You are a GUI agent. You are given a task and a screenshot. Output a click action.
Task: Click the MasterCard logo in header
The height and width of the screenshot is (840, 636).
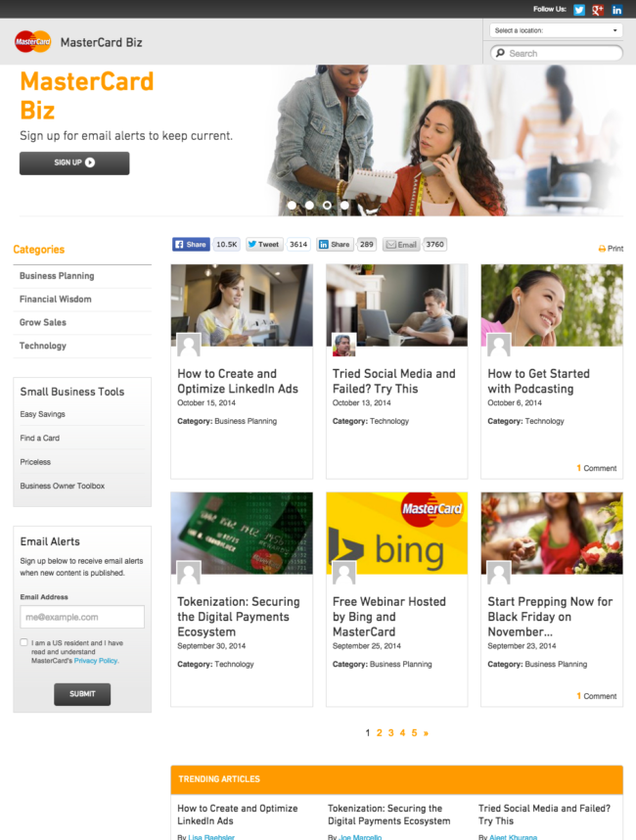coord(32,42)
